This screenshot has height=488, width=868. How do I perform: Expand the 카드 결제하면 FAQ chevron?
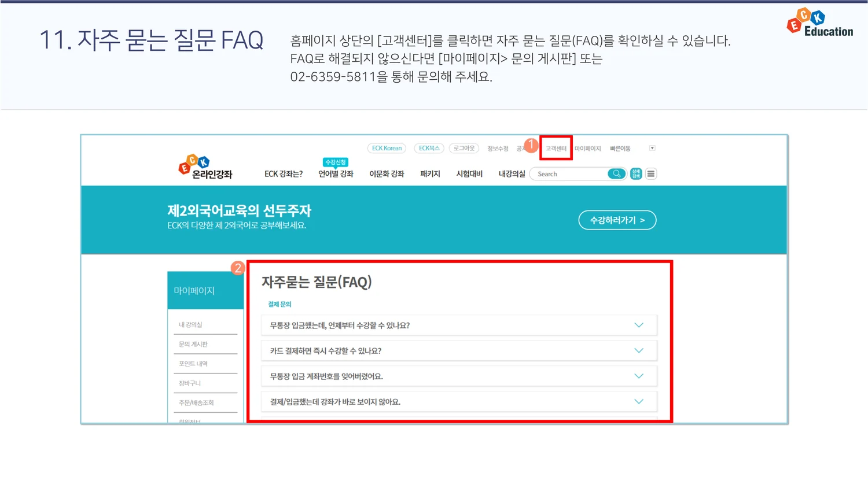point(639,350)
